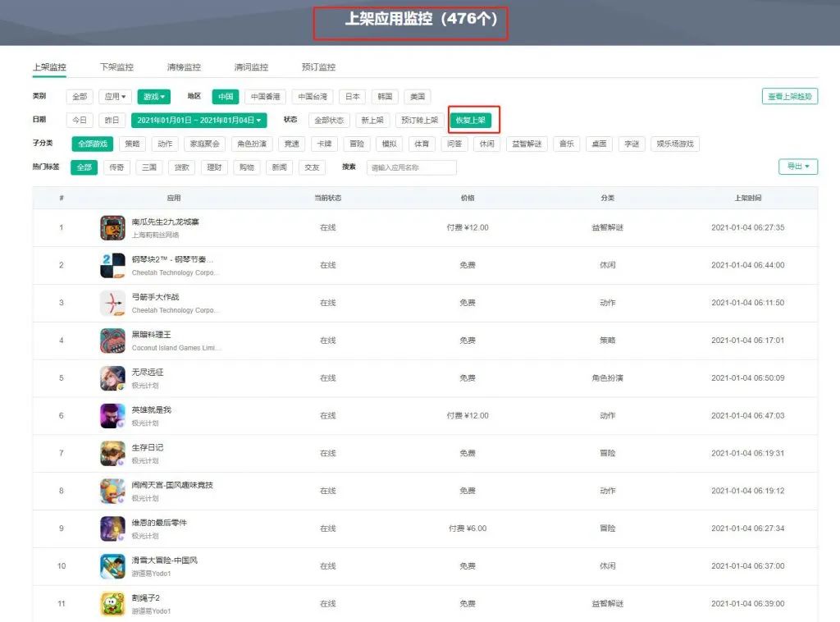This screenshot has width=840, height=622.
Task: Click the 消消大冒险-中国风 app icon
Action: click(x=113, y=565)
